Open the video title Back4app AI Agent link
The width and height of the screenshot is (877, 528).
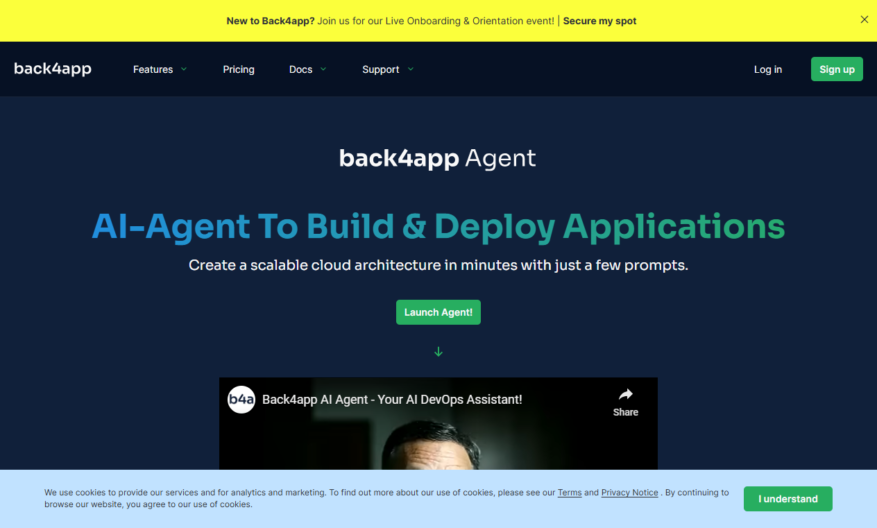pyautogui.click(x=392, y=399)
